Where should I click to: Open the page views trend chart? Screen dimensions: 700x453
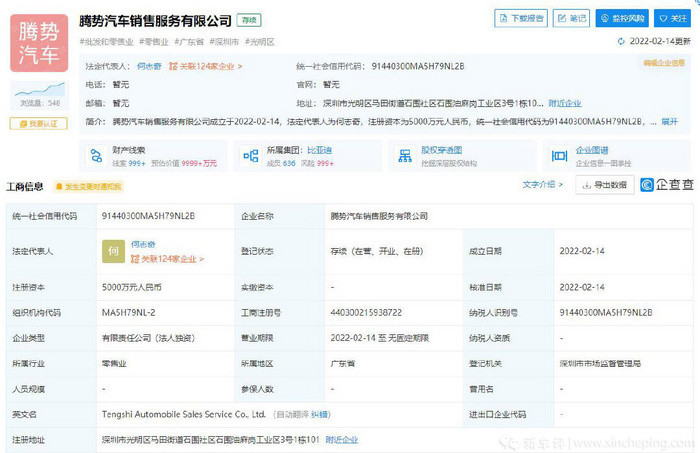[x=39, y=90]
